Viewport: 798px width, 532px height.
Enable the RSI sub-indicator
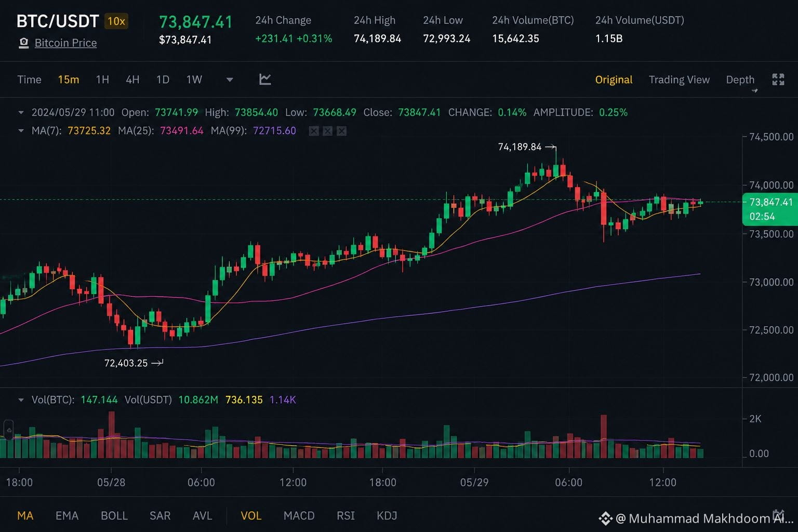345,515
